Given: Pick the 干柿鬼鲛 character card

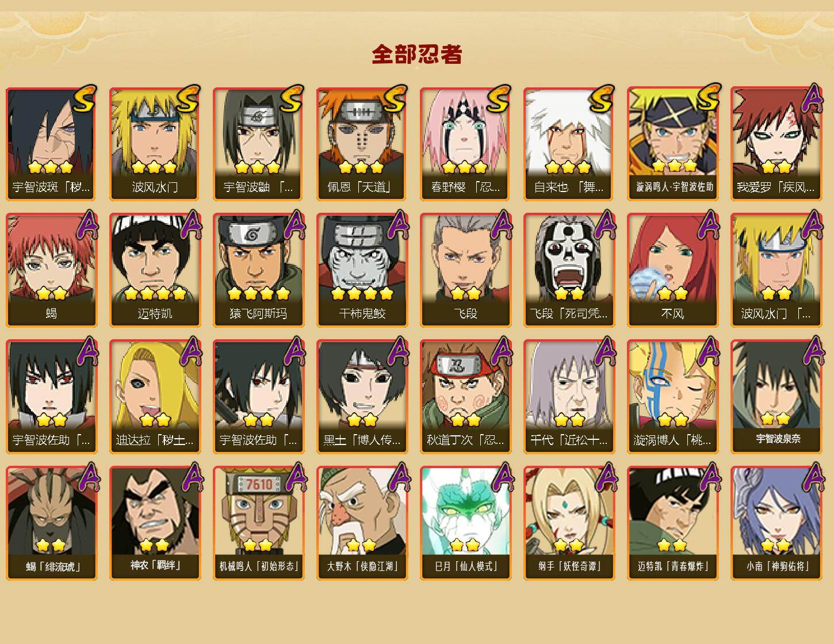Looking at the screenshot, I should point(362,270).
